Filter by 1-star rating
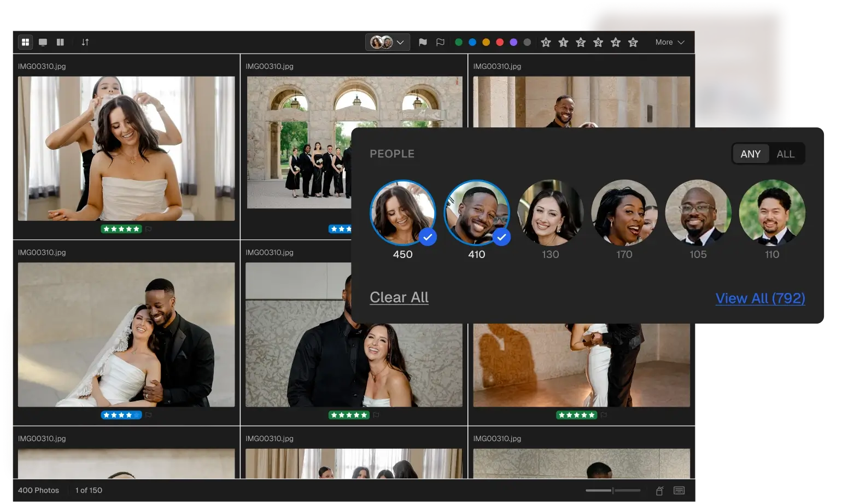848x504 pixels. [x=563, y=42]
